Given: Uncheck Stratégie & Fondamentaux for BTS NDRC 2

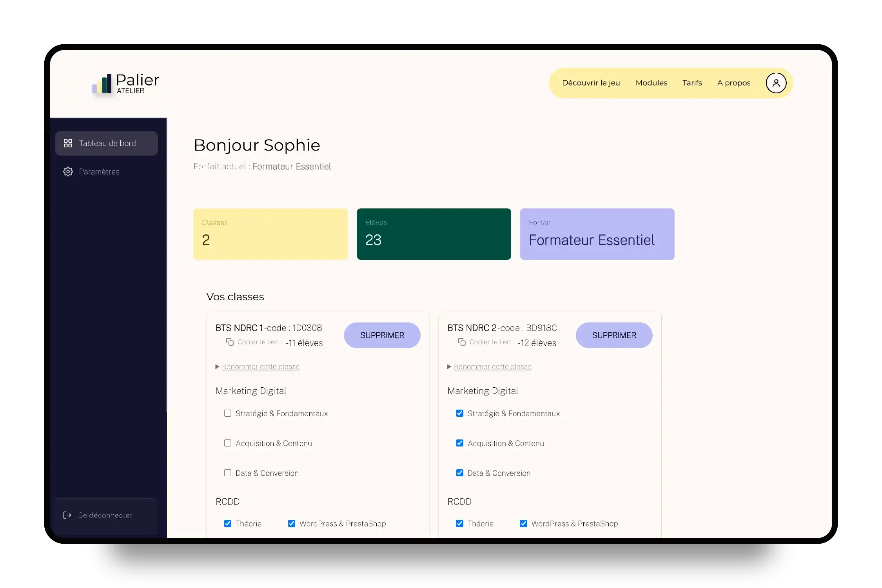Looking at the screenshot, I should point(459,413).
